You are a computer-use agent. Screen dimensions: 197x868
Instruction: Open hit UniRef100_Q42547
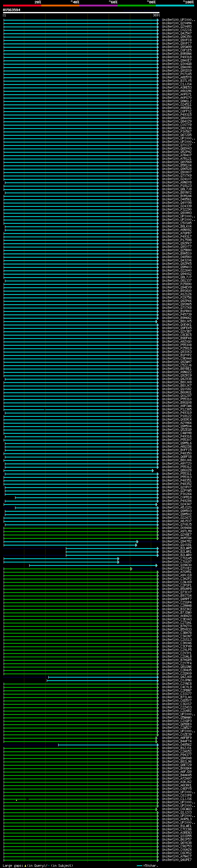(177, 33)
